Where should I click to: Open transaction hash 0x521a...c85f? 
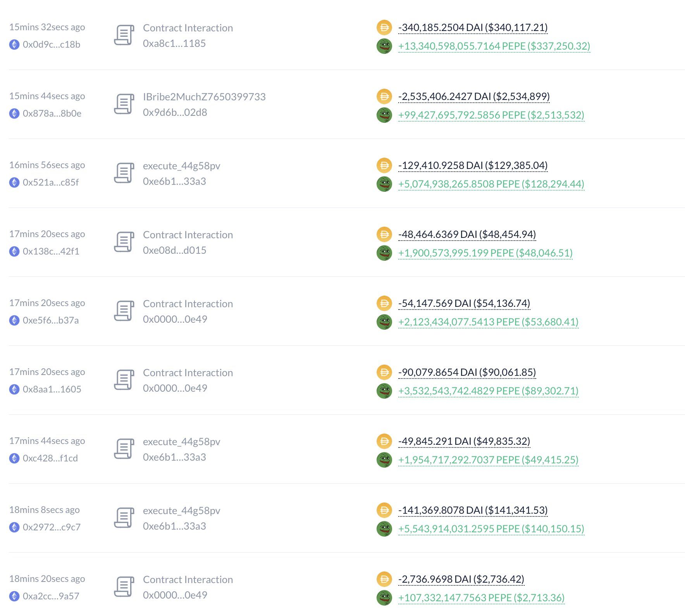(51, 182)
